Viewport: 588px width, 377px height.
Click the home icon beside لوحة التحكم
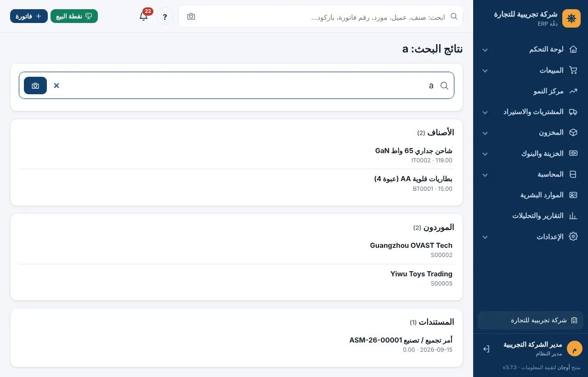pyautogui.click(x=573, y=49)
